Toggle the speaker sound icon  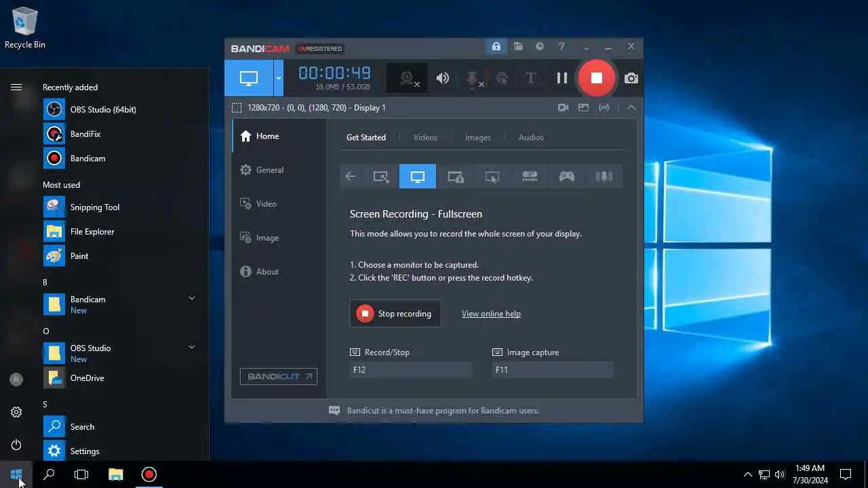443,78
